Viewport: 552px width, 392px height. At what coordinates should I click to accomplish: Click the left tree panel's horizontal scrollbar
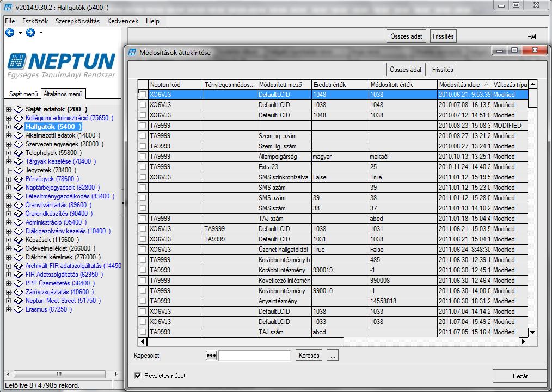[x=59, y=374]
